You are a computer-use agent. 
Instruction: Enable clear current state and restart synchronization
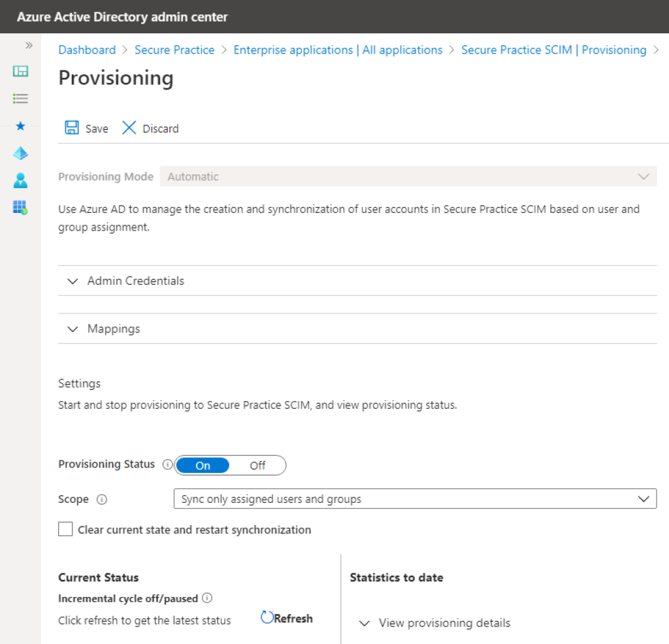click(65, 528)
